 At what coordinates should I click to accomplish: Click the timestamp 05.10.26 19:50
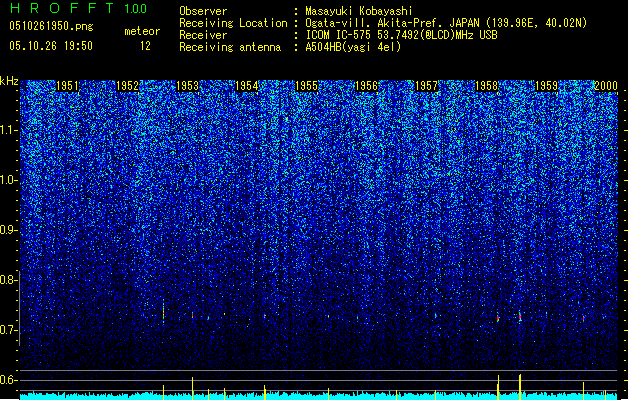(51, 46)
